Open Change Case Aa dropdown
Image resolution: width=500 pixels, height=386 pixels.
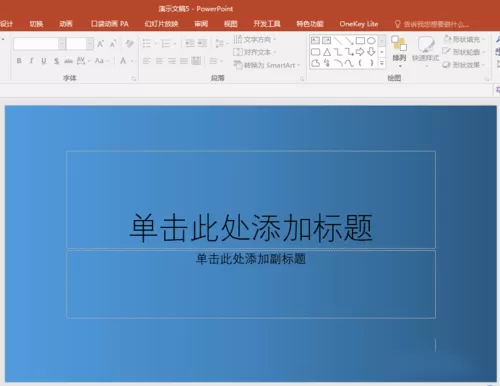pyautogui.click(x=101, y=61)
